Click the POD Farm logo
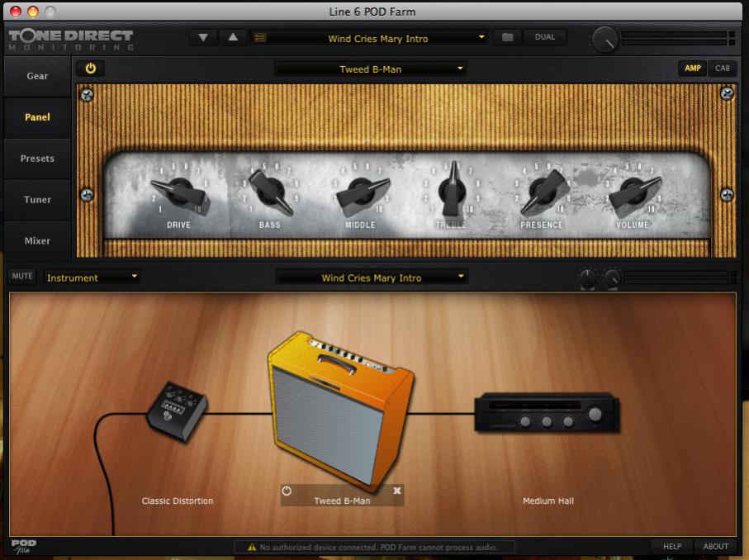Image resolution: width=749 pixels, height=560 pixels. 23,546
